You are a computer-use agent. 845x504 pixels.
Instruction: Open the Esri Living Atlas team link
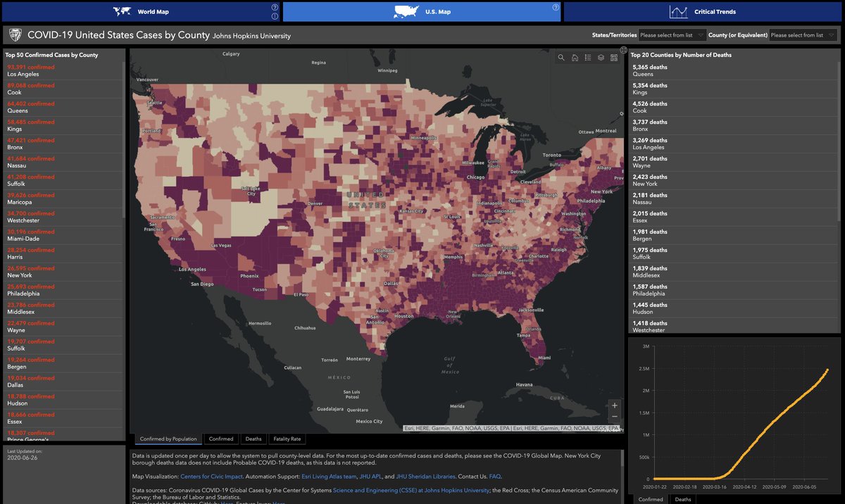pos(328,477)
